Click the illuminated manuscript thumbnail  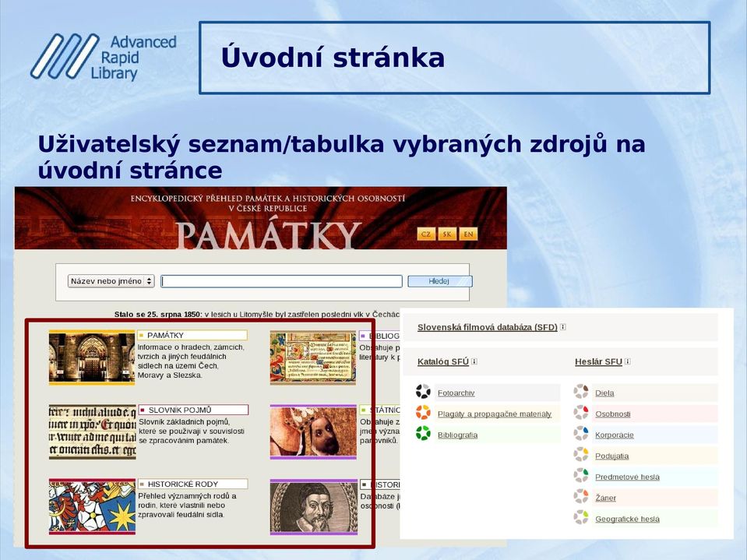coord(313,357)
